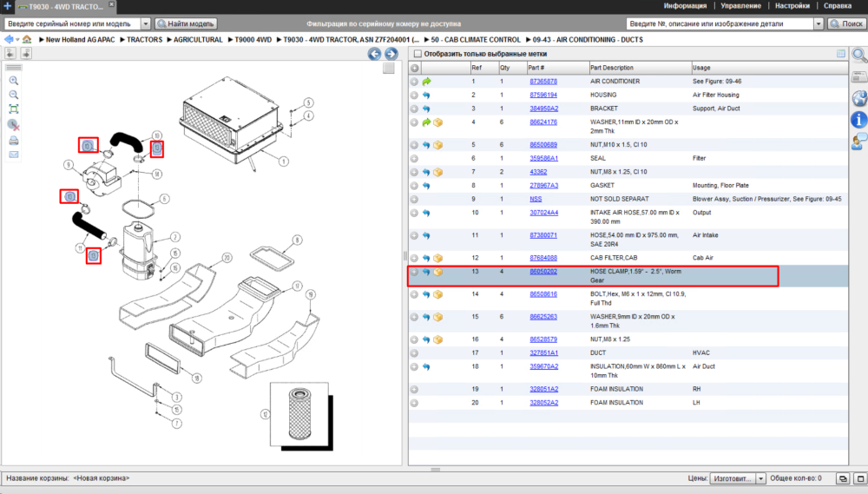This screenshot has width=868, height=494.
Task: Open the price type dropdown Изготовит...
Action: tap(738, 478)
